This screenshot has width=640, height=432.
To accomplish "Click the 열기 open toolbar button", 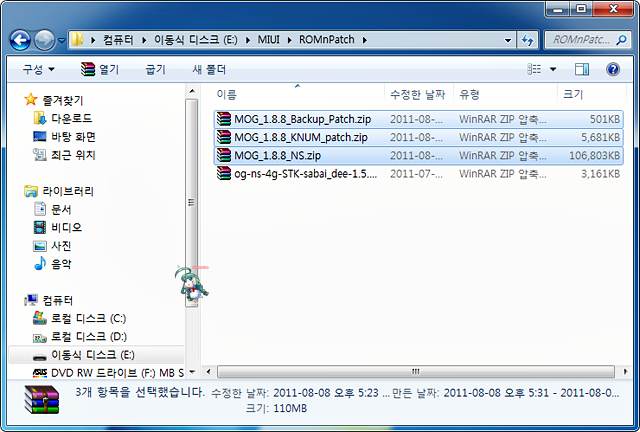I will click(x=100, y=69).
